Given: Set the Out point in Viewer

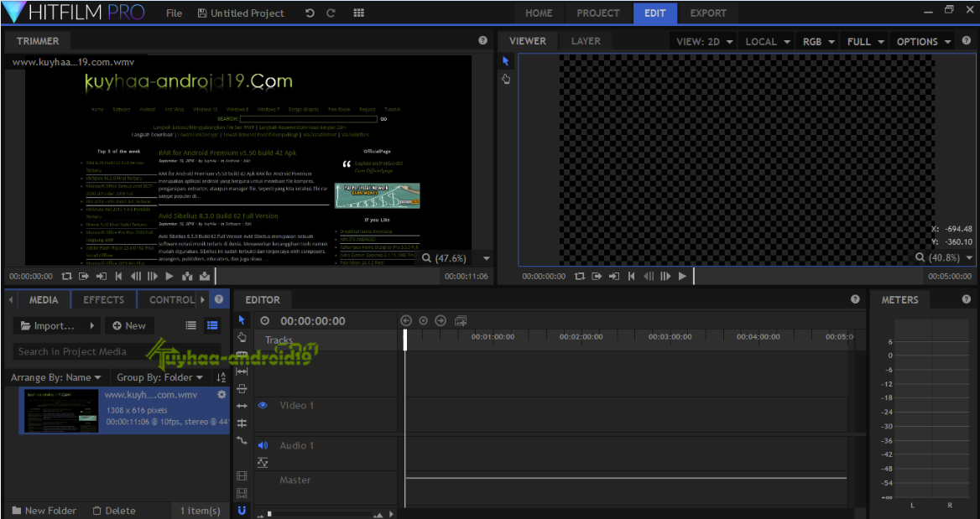Looking at the screenshot, I should [x=614, y=276].
